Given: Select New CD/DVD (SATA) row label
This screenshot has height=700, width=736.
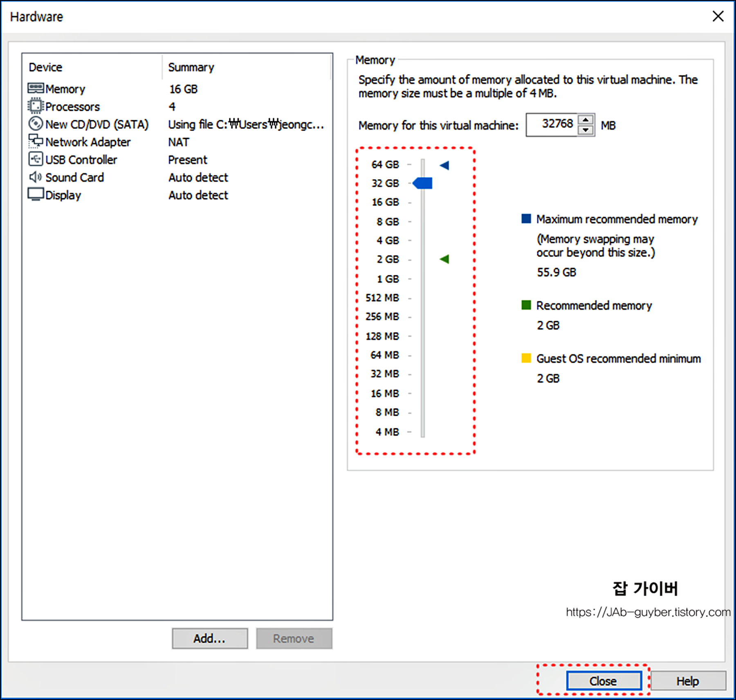Looking at the screenshot, I should tap(97, 124).
